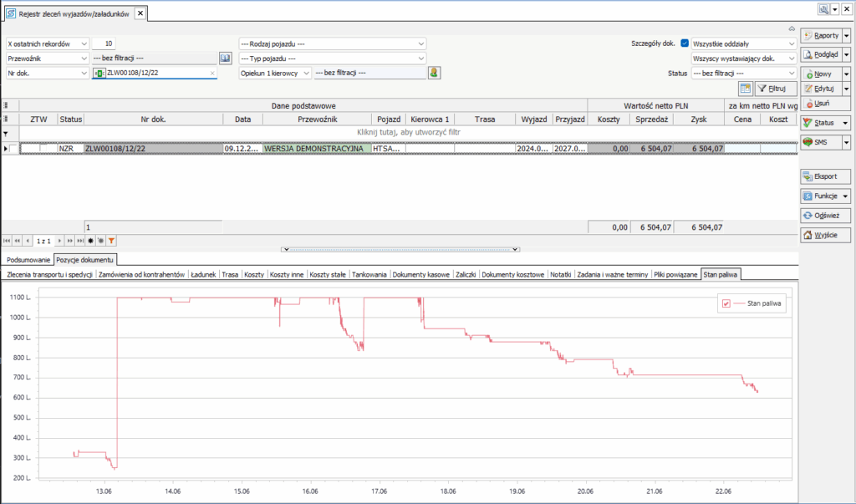Go to the first record in navigator

tap(7, 241)
